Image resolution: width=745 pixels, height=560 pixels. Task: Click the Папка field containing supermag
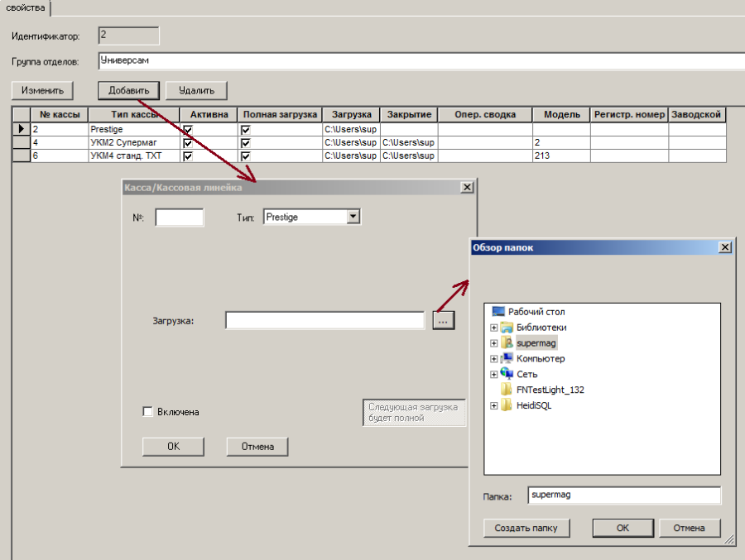pyautogui.click(x=624, y=495)
